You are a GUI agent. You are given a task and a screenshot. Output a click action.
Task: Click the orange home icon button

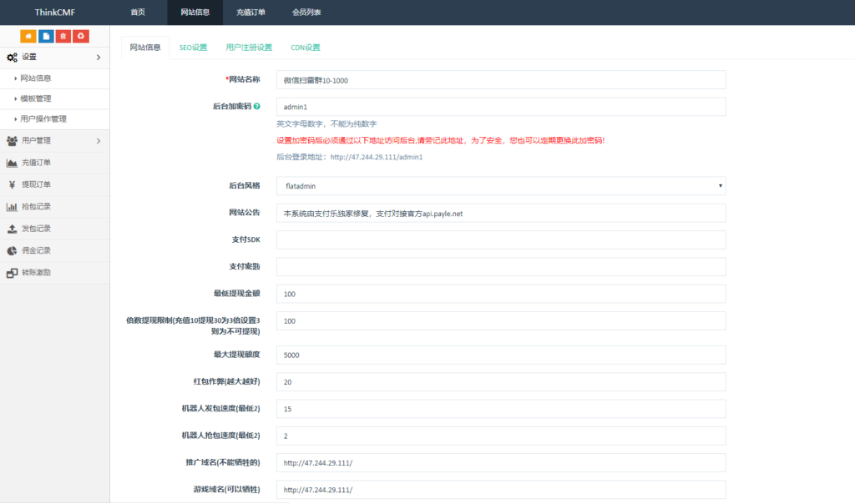pos(28,36)
